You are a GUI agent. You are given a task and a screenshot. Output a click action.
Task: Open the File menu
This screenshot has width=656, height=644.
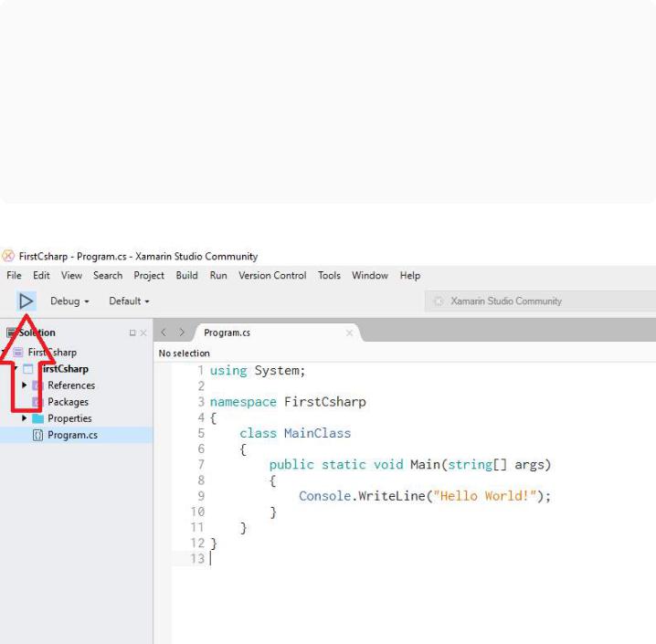[14, 276]
